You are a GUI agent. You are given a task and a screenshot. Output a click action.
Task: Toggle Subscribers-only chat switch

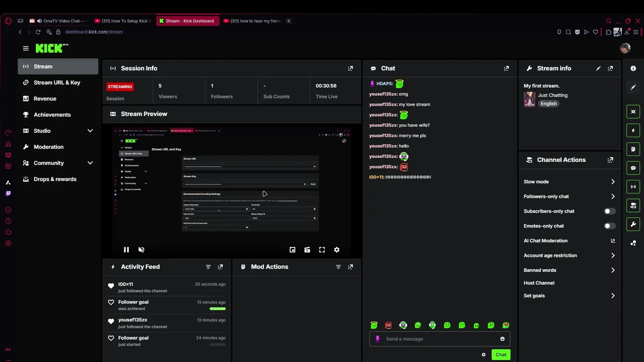[609, 211]
